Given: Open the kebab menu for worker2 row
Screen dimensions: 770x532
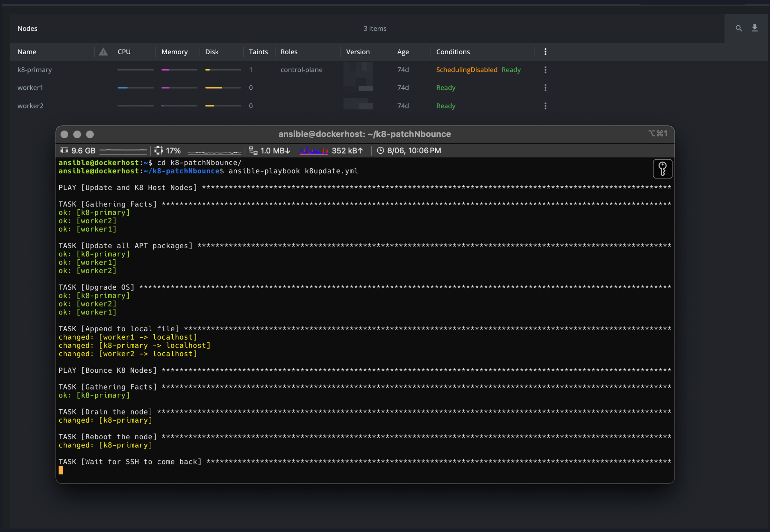Looking at the screenshot, I should coord(545,106).
